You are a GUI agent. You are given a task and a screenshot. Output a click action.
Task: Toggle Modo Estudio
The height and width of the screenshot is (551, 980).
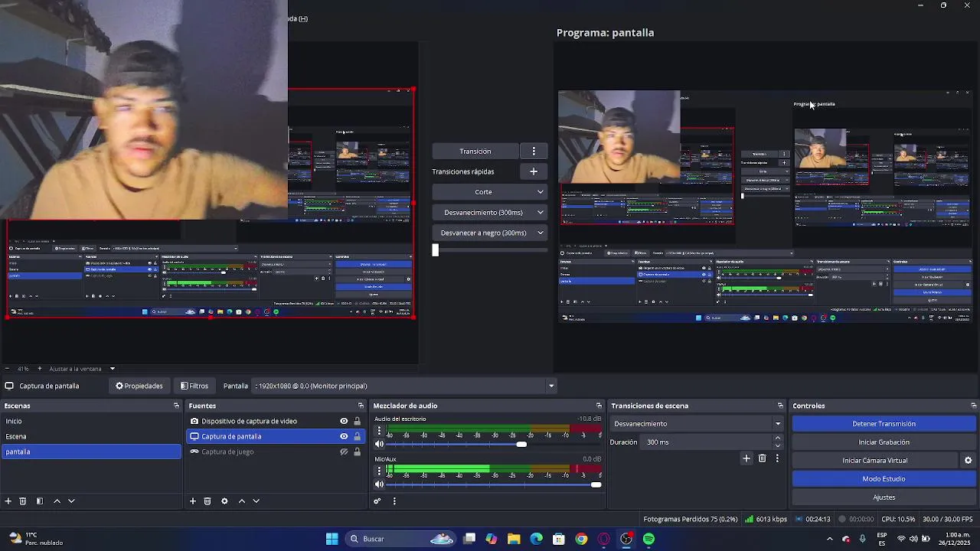(x=884, y=479)
